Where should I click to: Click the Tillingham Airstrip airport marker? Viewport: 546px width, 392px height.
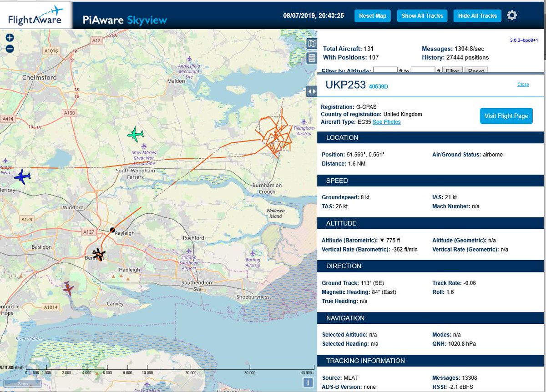[304, 122]
